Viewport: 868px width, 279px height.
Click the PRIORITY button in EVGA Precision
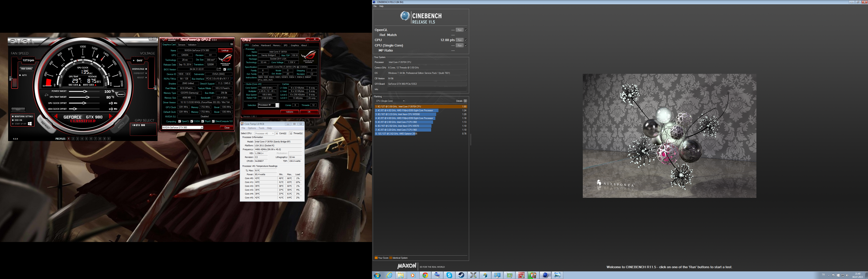(x=121, y=95)
